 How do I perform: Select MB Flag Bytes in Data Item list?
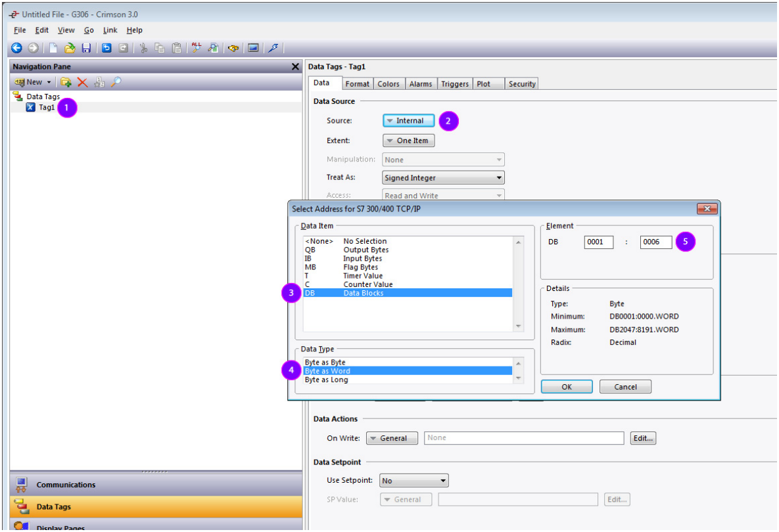click(x=408, y=267)
